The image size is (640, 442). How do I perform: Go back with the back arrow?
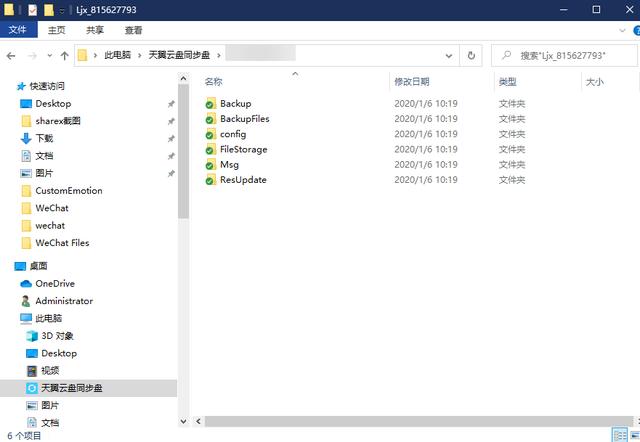(x=11, y=56)
